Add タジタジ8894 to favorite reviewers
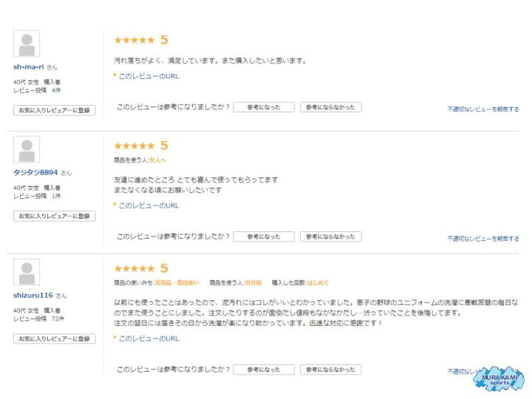The height and width of the screenshot is (399, 532). (54, 216)
